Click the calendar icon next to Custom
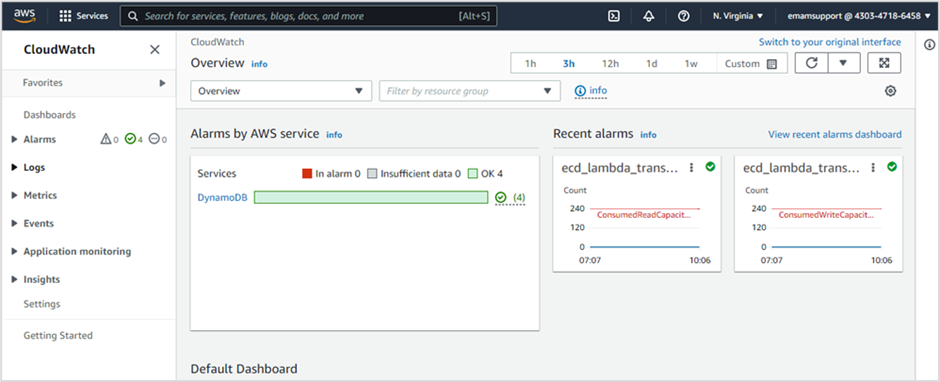The height and width of the screenshot is (382, 940). pyautogui.click(x=772, y=64)
